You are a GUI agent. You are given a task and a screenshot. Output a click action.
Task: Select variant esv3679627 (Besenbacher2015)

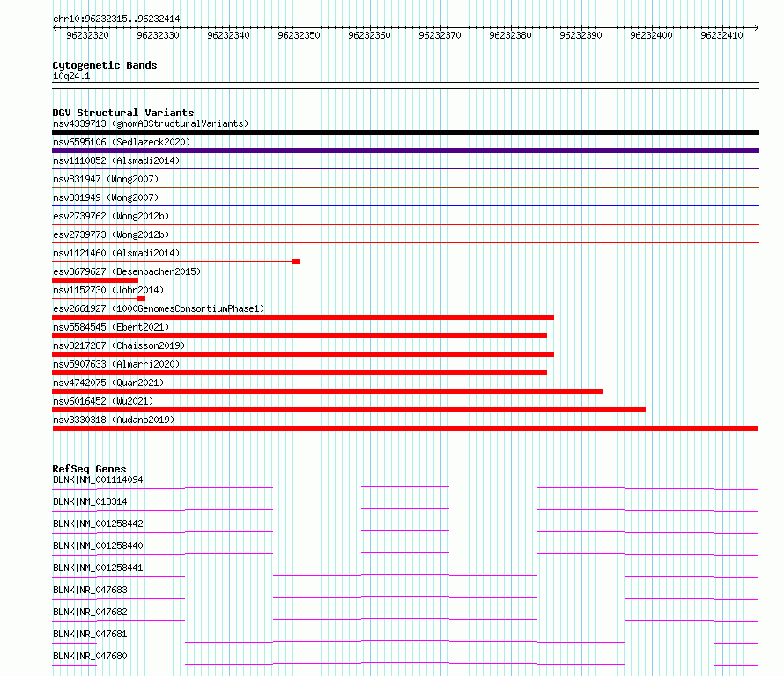point(127,271)
